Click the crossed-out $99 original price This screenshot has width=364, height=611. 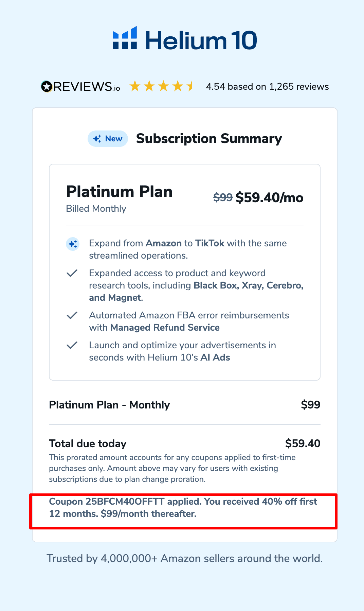[x=223, y=197]
